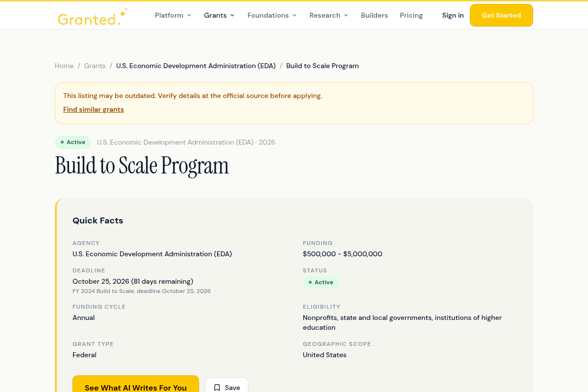
Task: Go to Grants breadcrumb
Action: [x=95, y=66]
